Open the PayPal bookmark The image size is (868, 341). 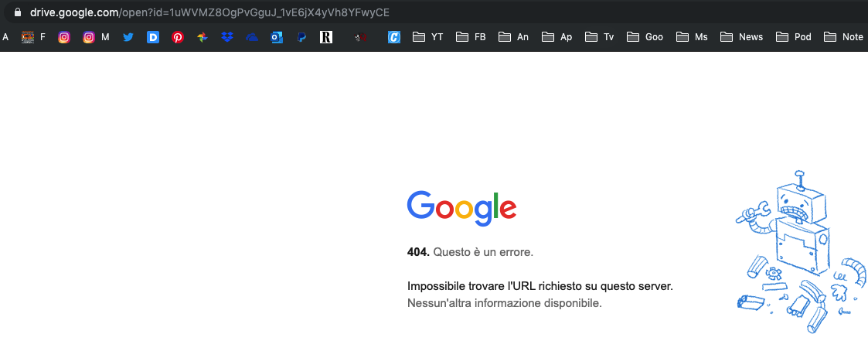(x=301, y=37)
